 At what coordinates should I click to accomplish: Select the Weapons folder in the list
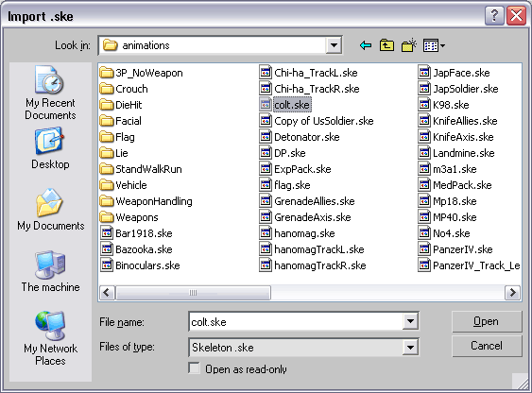129,217
